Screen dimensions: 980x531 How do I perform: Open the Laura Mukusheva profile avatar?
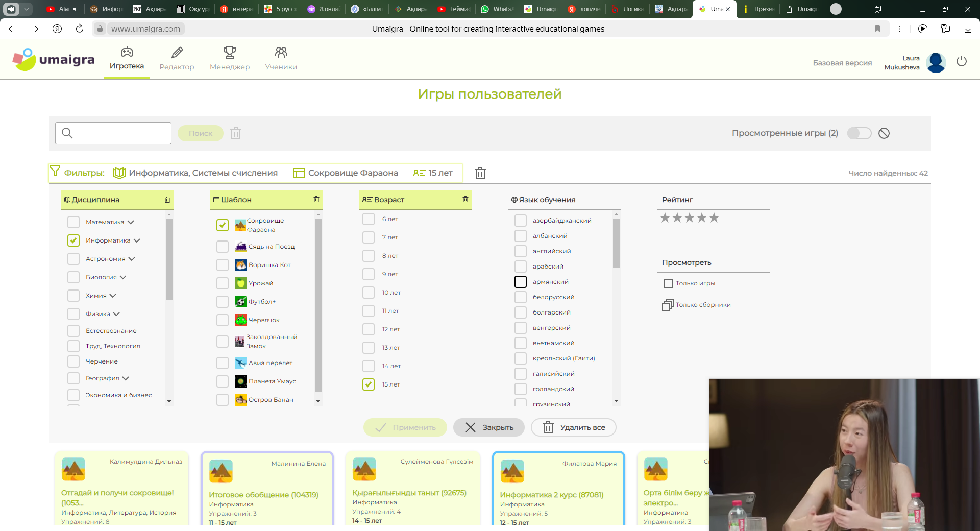pyautogui.click(x=936, y=63)
